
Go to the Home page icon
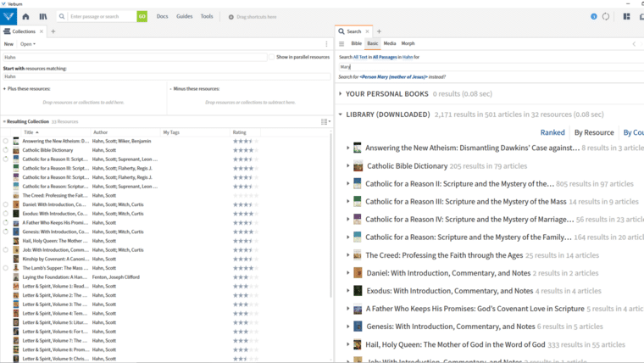[25, 17]
